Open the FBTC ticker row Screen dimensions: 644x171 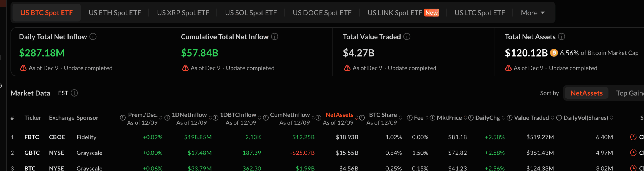coord(31,137)
